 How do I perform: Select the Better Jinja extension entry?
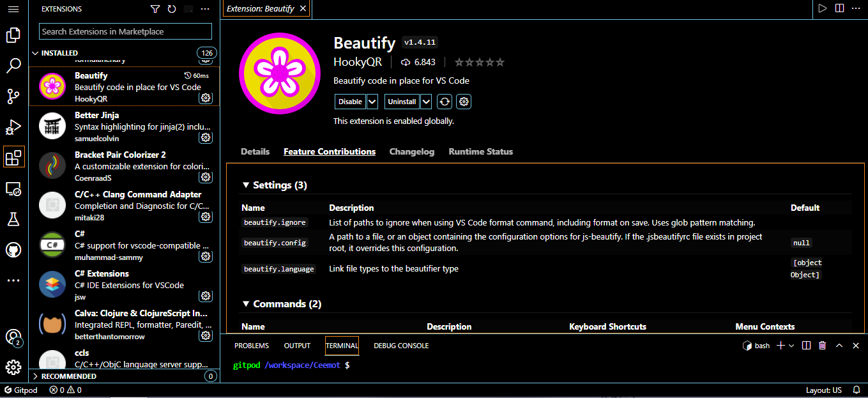(125, 126)
